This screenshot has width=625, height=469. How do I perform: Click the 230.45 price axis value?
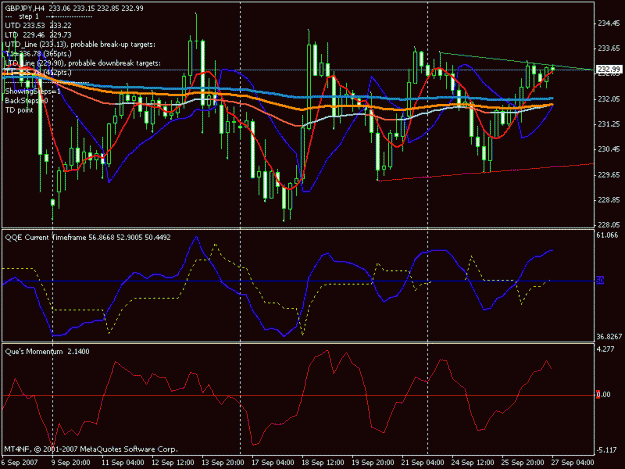tap(609, 149)
